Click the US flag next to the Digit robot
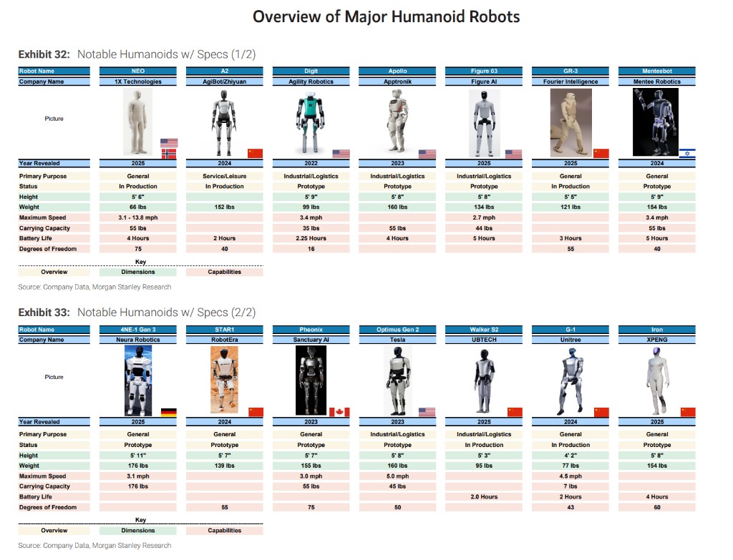Screen dimensions: 733x560 coord(341,153)
